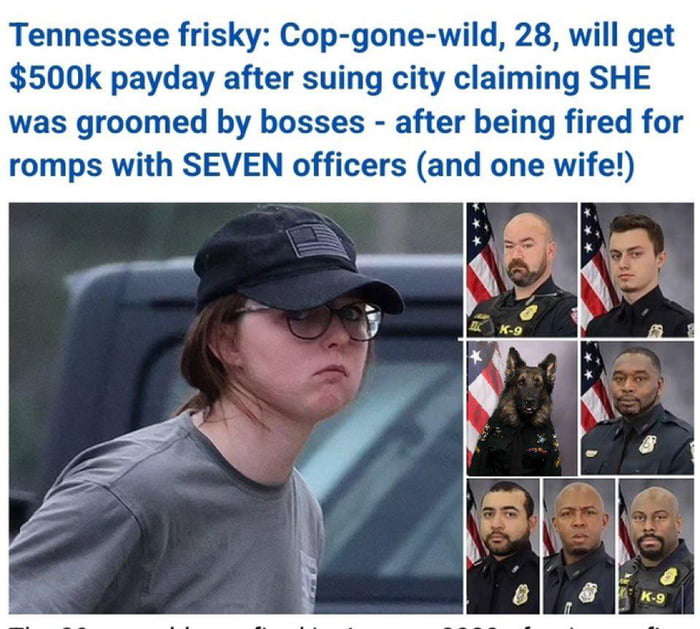This screenshot has width=700, height=629.
Task: Open bottom-row officer portrait wearing K-9 vest
Action: [656, 546]
